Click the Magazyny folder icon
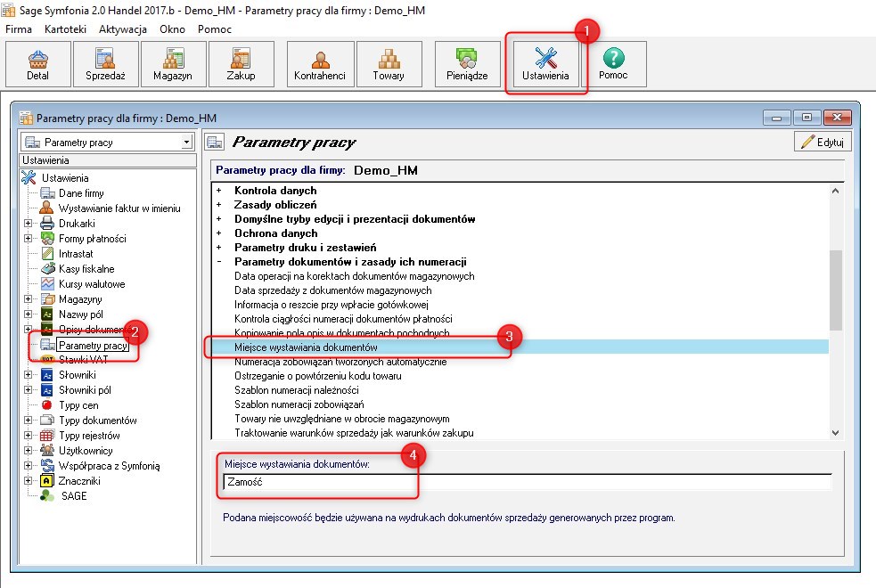This screenshot has width=876, height=588. pyautogui.click(x=47, y=298)
